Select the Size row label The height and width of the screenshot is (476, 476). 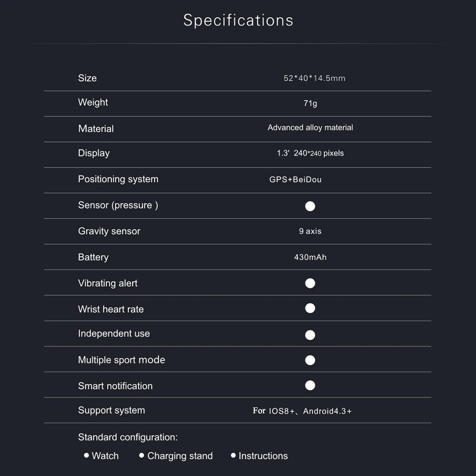(x=87, y=78)
